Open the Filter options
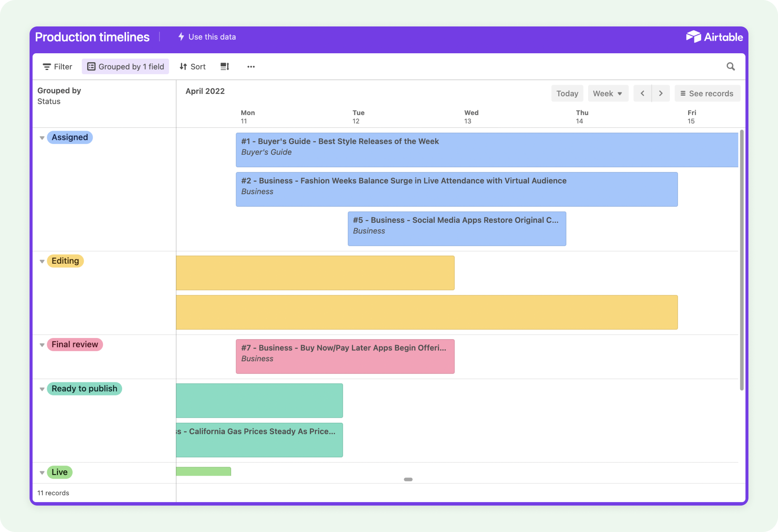 click(x=58, y=66)
